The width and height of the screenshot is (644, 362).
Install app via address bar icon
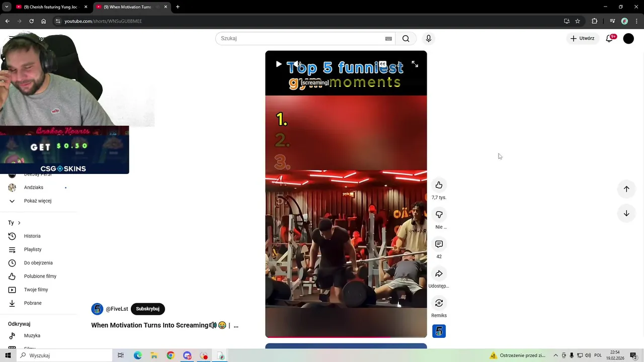click(567, 21)
